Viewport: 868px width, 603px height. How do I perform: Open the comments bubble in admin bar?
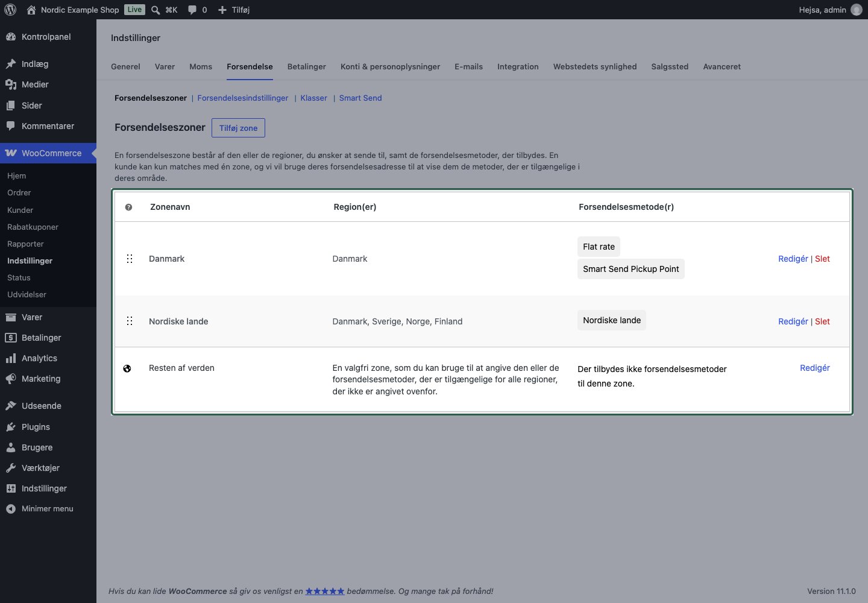[x=192, y=10]
